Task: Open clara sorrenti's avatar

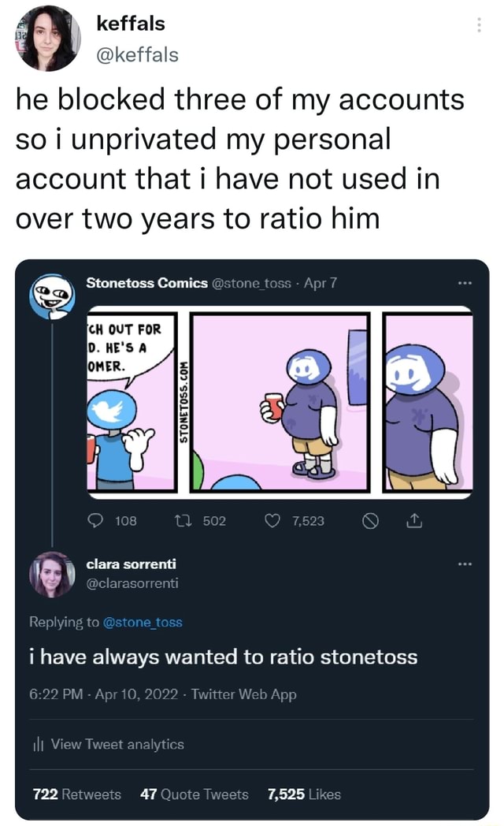Action: pos(51,574)
